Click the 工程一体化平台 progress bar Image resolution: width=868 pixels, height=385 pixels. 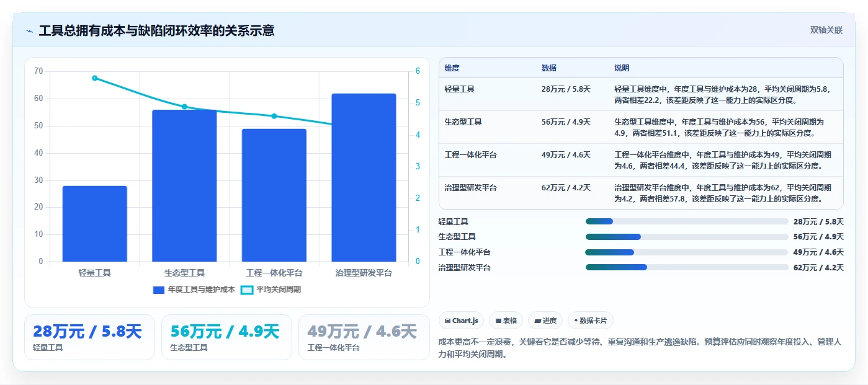pyautogui.click(x=687, y=252)
